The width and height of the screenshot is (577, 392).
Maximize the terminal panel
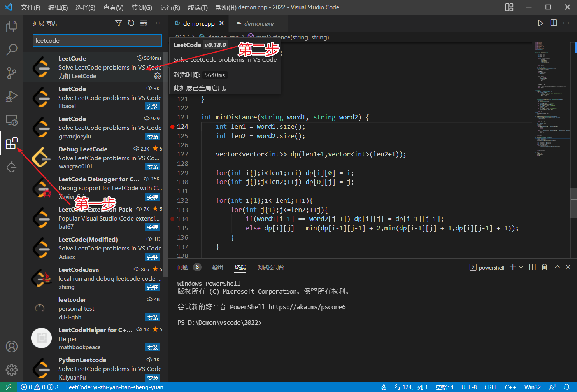coord(557,267)
